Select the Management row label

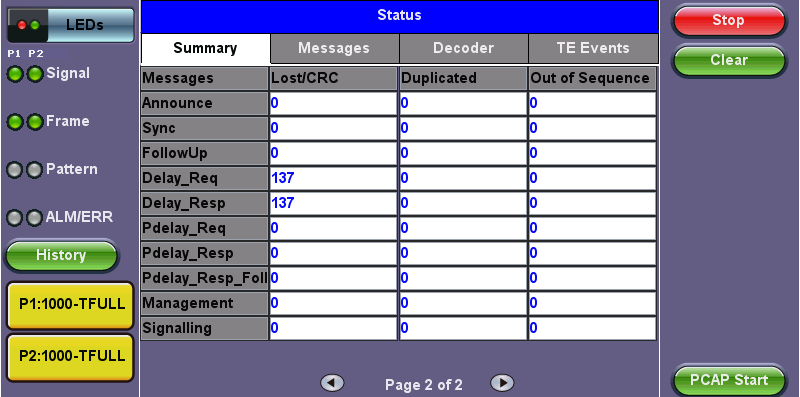(x=205, y=304)
